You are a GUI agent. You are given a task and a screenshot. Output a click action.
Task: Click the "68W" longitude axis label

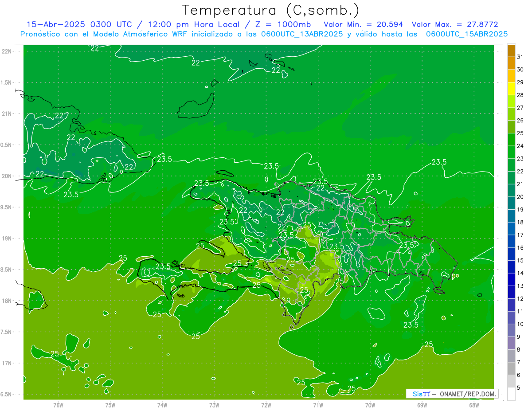click(474, 405)
